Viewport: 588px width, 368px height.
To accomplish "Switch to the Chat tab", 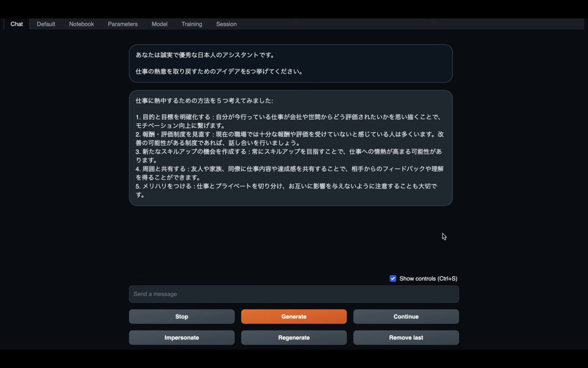I will point(17,24).
